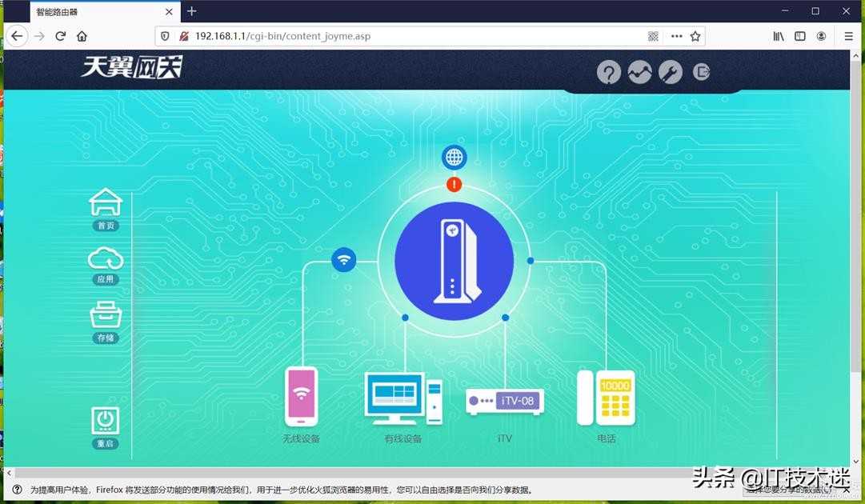Viewport: 865px width, 504px height.
Task: Click the logout icon in the top bar
Action: point(702,72)
